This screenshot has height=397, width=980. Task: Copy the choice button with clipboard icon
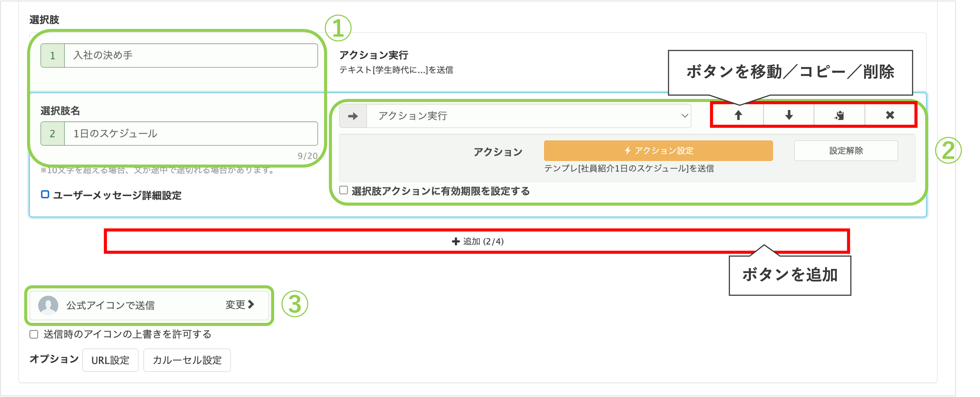pos(839,115)
